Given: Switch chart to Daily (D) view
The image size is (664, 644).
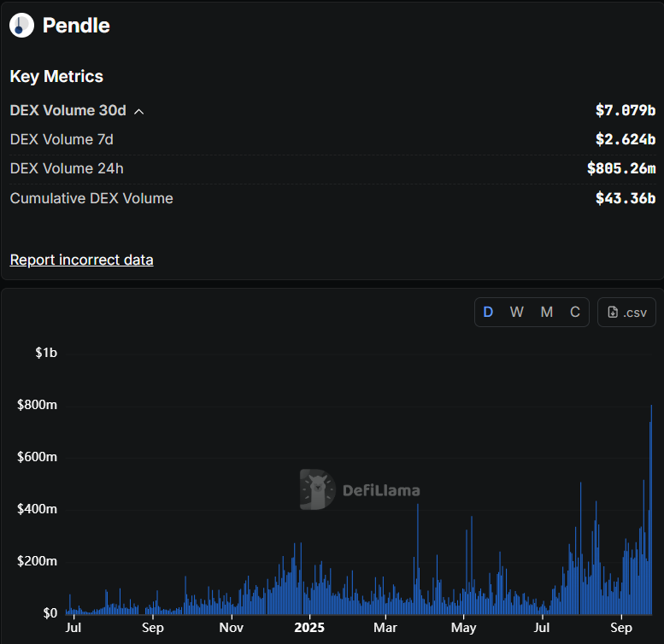Looking at the screenshot, I should pos(488,313).
